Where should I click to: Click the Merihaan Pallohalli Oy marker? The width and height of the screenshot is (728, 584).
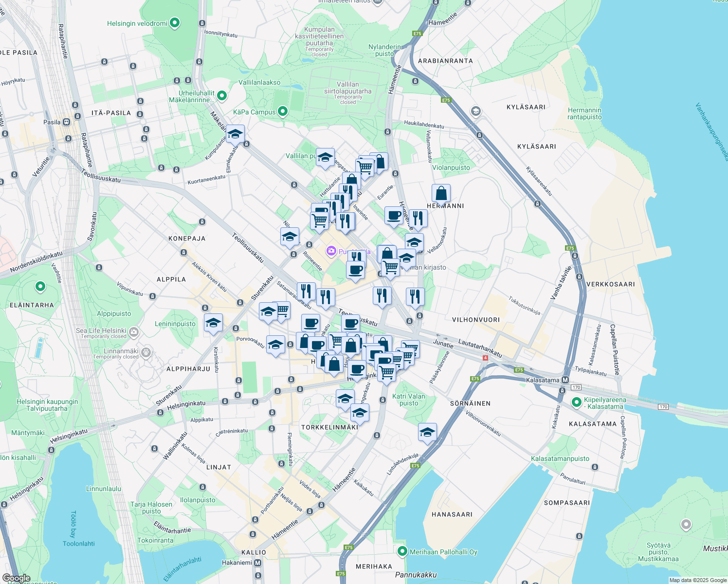[403, 552]
